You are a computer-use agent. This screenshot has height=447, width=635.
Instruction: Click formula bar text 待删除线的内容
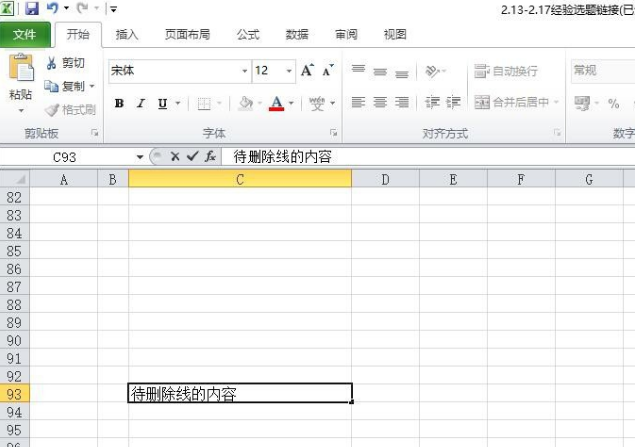pos(283,157)
